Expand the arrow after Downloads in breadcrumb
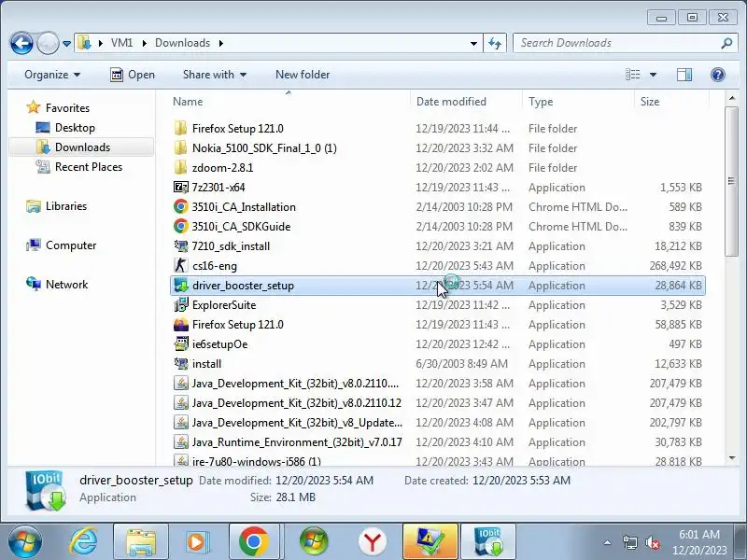The image size is (747, 560). tap(221, 43)
